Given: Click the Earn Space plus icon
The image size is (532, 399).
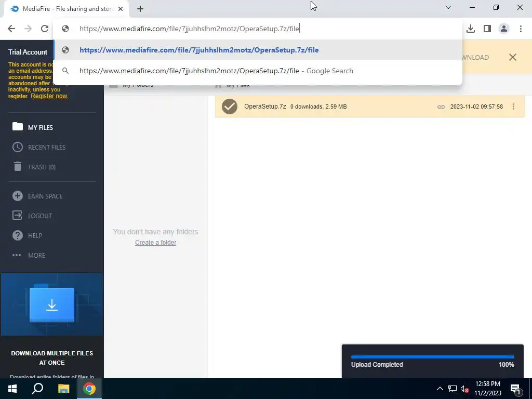Looking at the screenshot, I should click(17, 196).
